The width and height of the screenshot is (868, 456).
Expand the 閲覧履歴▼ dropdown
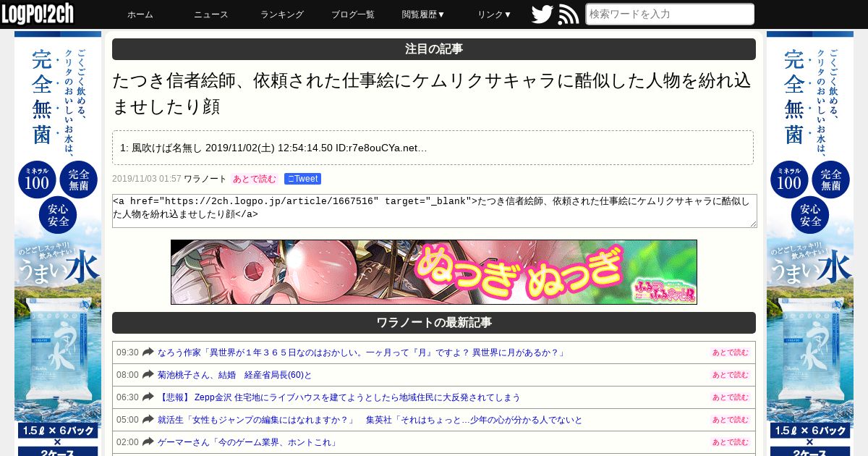[424, 14]
